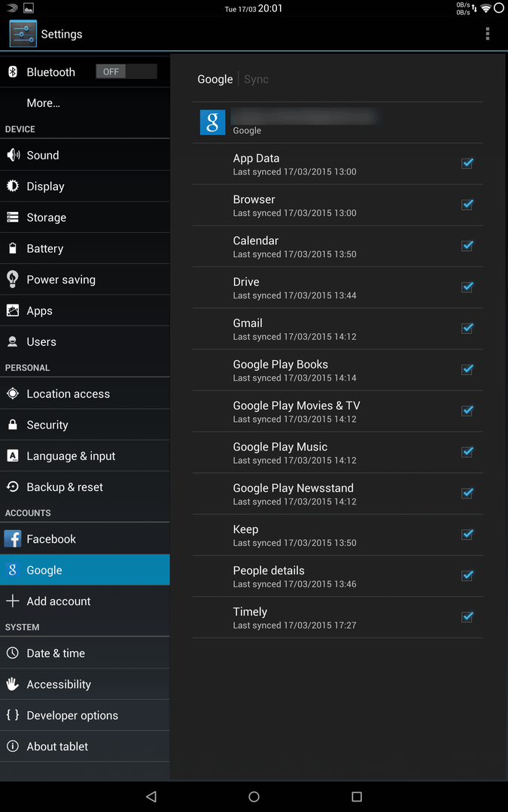Open Developer options menu item
Screen dimensions: 508x812
point(85,715)
